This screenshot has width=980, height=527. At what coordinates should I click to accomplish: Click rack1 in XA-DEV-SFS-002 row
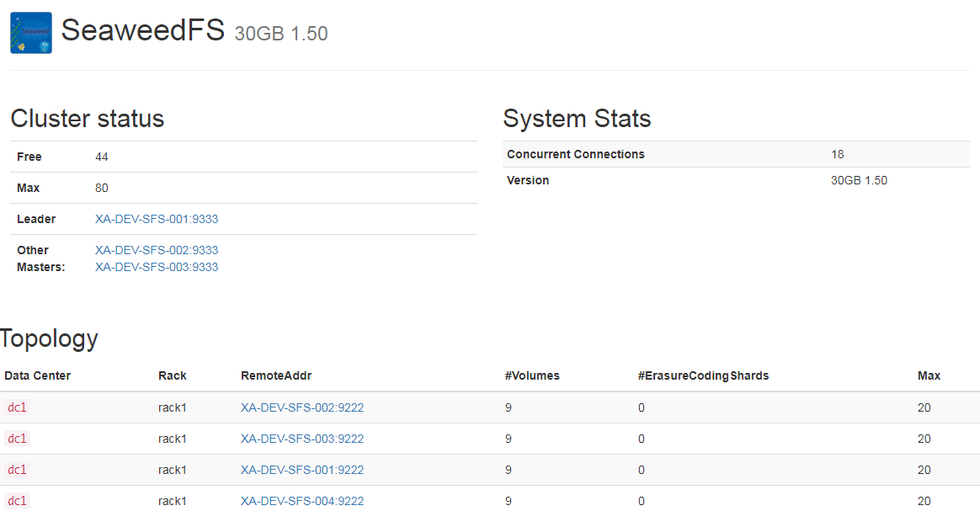173,408
